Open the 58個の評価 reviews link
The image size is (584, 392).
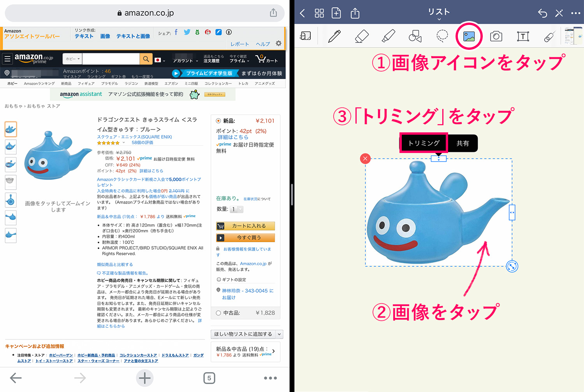142,142
